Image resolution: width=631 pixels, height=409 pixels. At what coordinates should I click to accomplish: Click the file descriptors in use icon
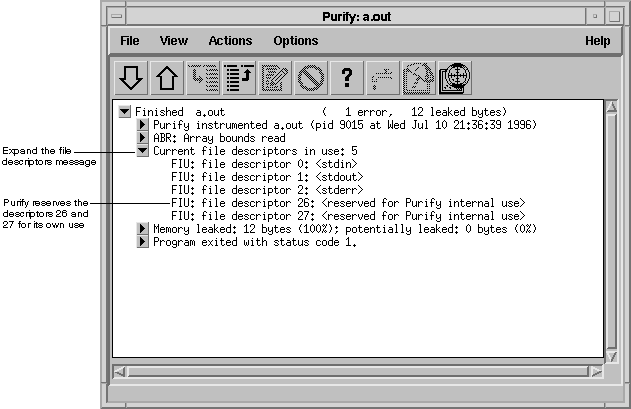[419, 78]
